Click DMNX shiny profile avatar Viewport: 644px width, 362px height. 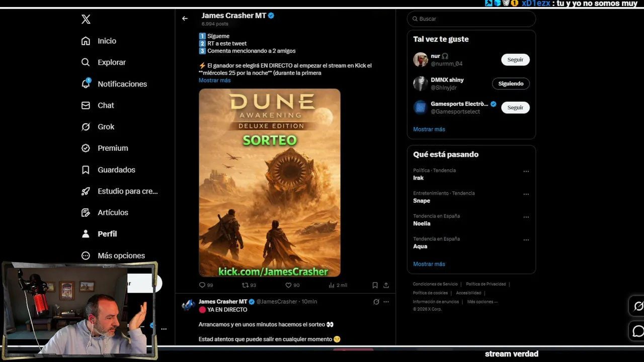421,83
